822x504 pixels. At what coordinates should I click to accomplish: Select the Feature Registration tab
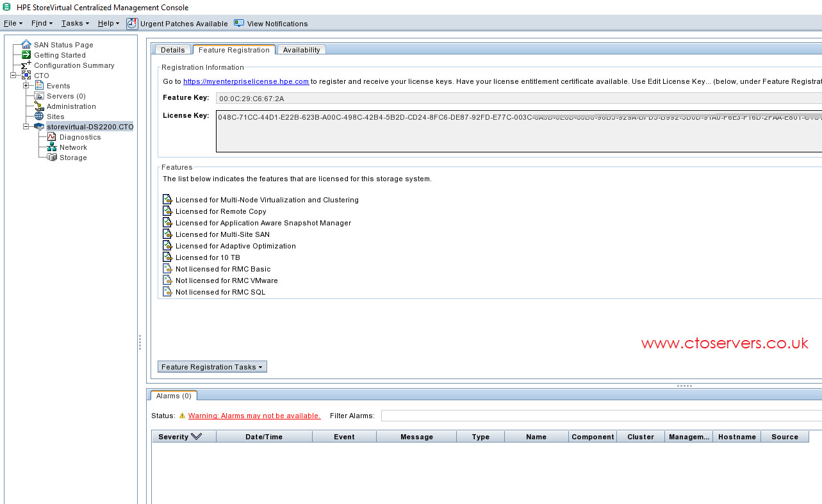(x=234, y=49)
